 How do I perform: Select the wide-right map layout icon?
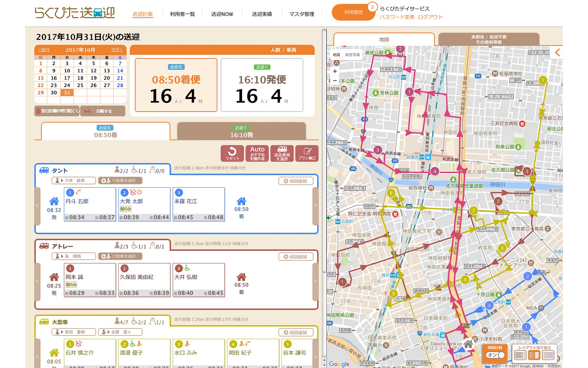548,355
